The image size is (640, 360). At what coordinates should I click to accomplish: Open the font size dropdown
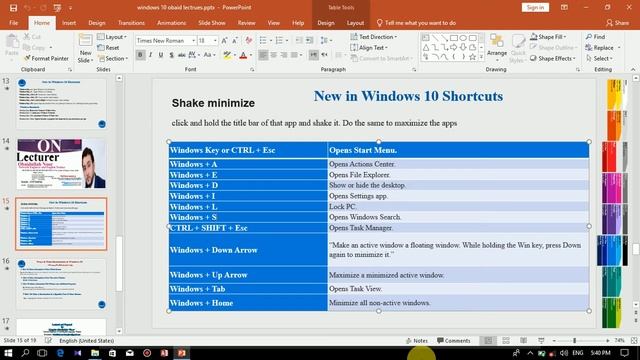215,40
